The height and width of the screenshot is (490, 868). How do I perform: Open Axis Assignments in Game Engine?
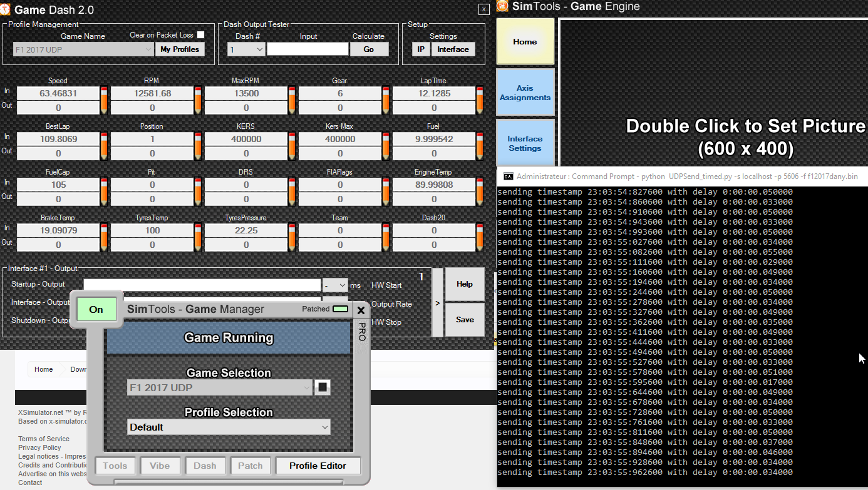tap(525, 93)
